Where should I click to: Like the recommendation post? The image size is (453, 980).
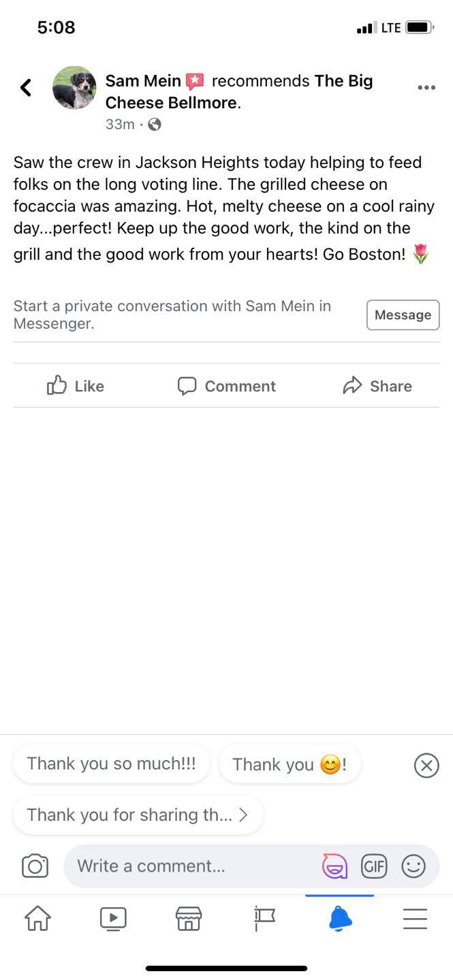tap(76, 386)
